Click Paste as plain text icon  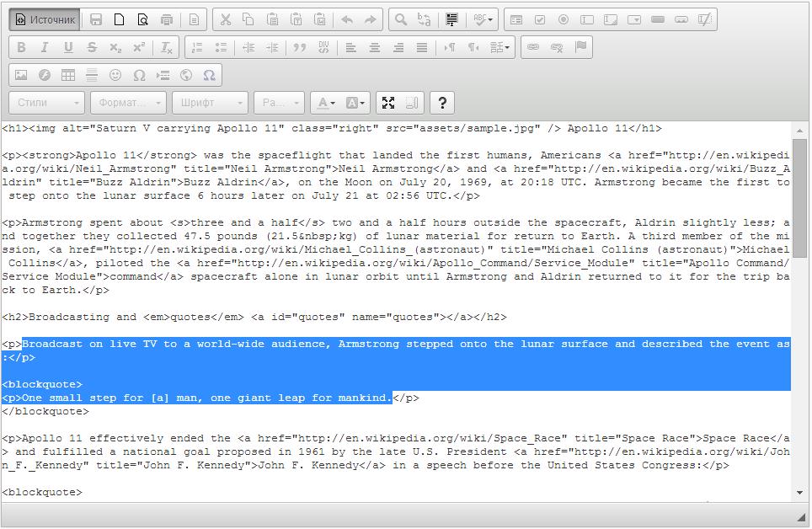coord(296,19)
